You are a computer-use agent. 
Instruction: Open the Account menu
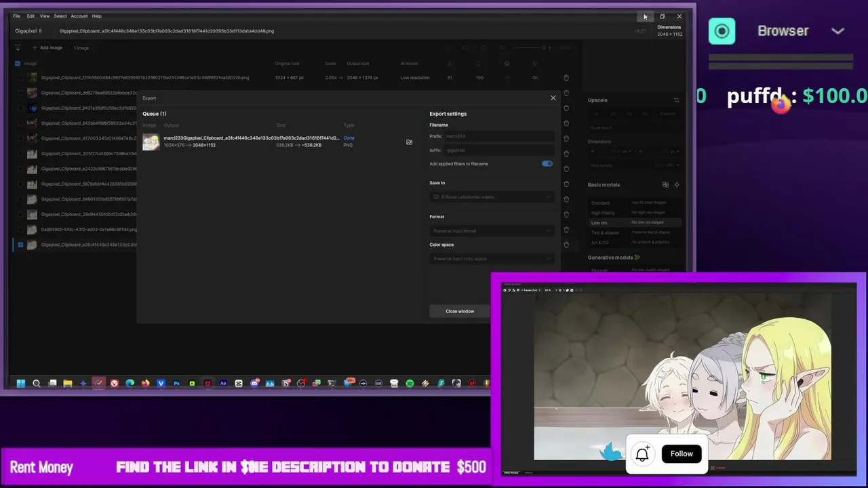[79, 16]
